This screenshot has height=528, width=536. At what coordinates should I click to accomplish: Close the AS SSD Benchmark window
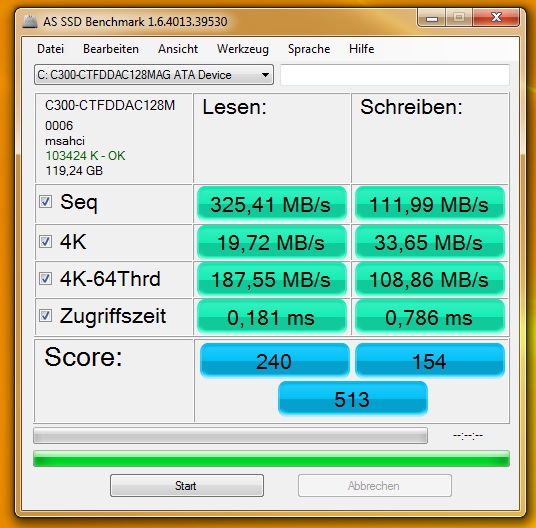click(x=496, y=17)
